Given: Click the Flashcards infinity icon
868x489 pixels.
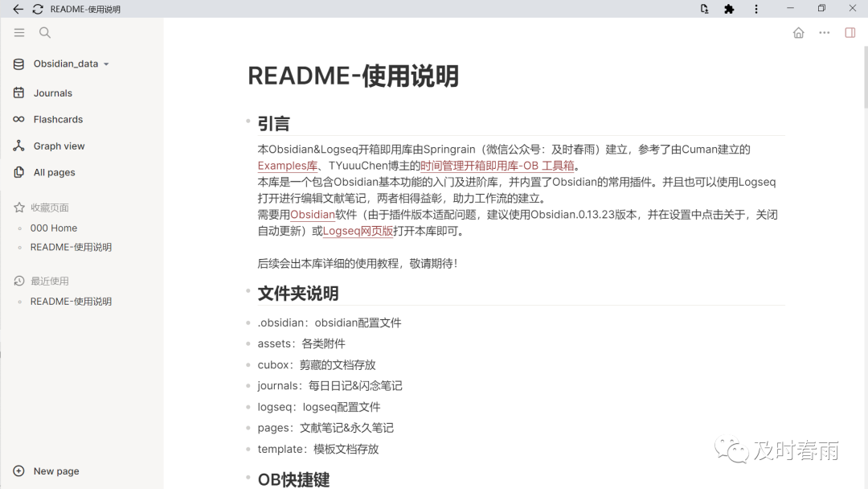Looking at the screenshot, I should (x=18, y=119).
